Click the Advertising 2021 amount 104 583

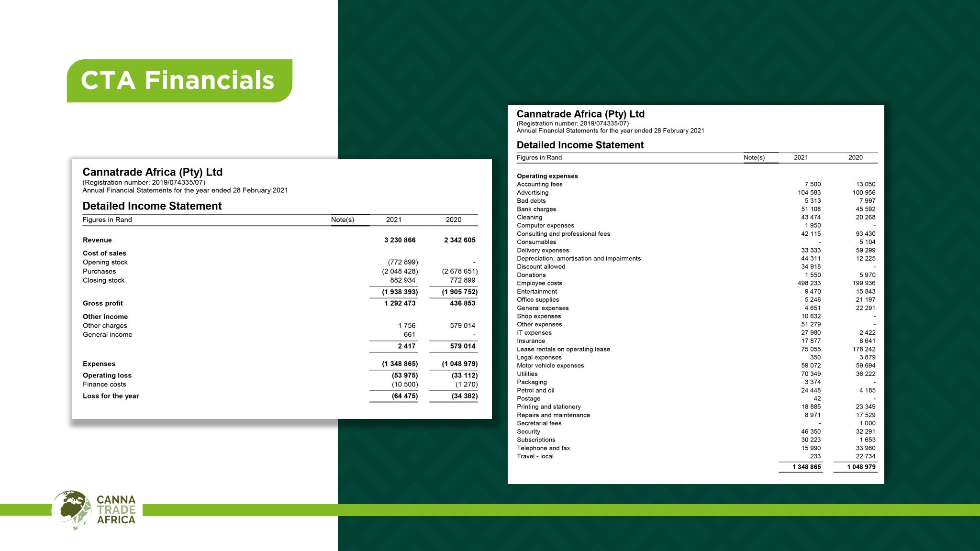809,192
